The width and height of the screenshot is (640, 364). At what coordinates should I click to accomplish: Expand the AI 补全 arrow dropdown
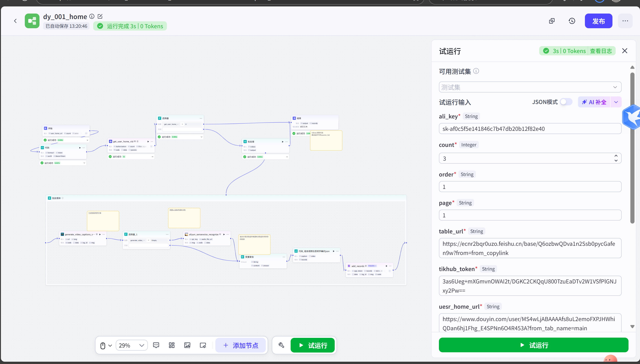point(616,102)
